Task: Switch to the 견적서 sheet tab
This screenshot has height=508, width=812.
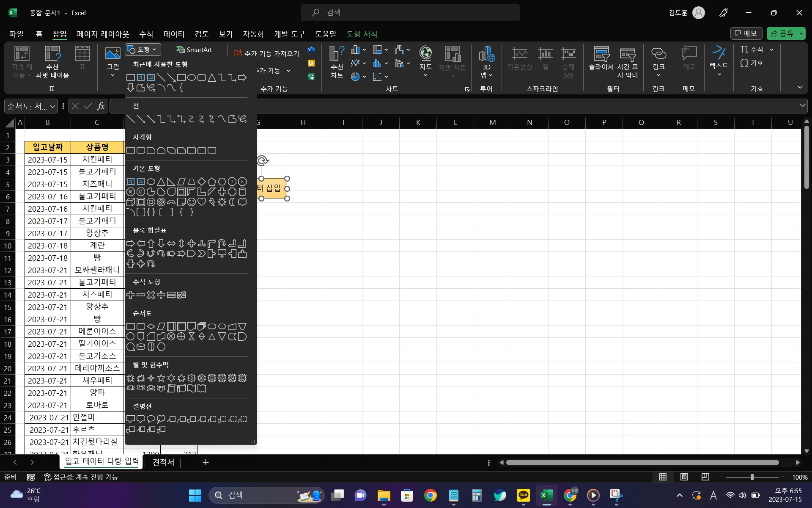Action: (x=163, y=462)
